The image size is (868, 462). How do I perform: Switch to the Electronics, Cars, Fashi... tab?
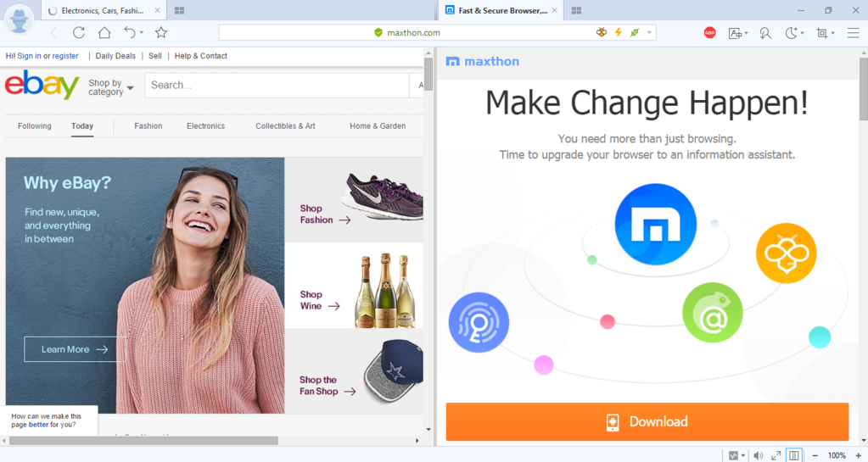coord(103,10)
